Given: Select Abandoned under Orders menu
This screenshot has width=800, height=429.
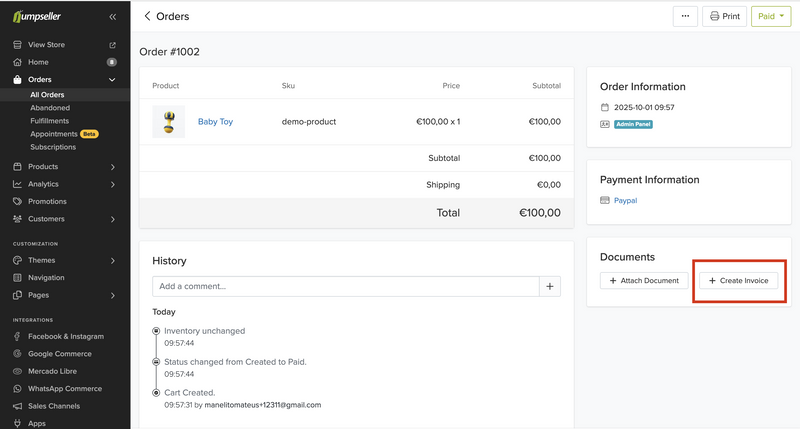Looking at the screenshot, I should [50, 108].
